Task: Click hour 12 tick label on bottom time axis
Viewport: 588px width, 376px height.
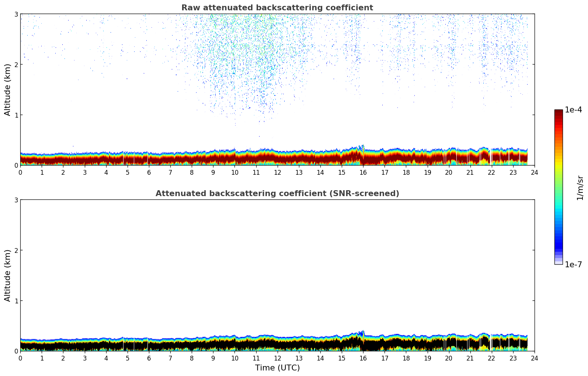Action: [x=277, y=358]
